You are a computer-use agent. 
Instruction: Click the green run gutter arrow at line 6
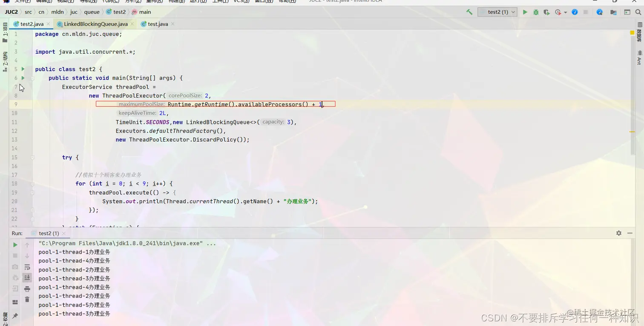coord(23,78)
